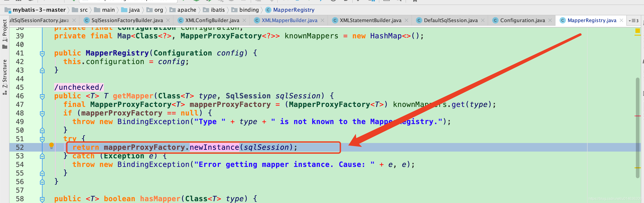Switch to XMLStatementBuilder.java tab
644x203 pixels.
(x=370, y=21)
